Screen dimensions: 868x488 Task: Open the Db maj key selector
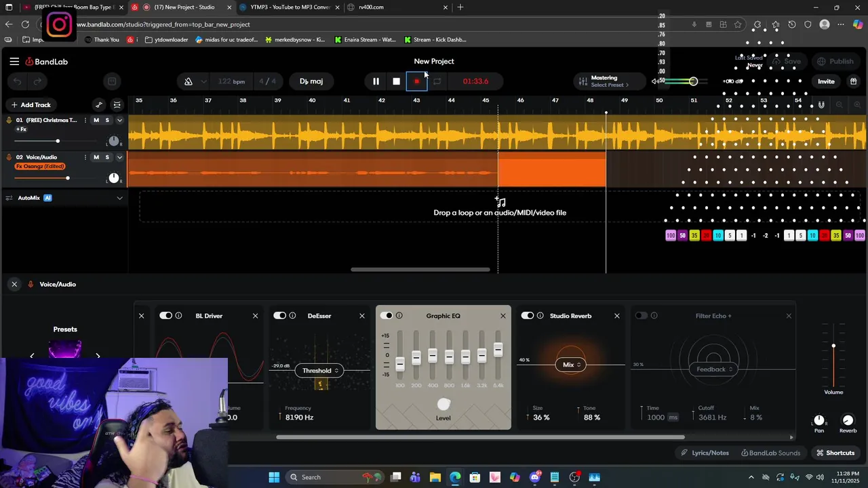tap(311, 81)
